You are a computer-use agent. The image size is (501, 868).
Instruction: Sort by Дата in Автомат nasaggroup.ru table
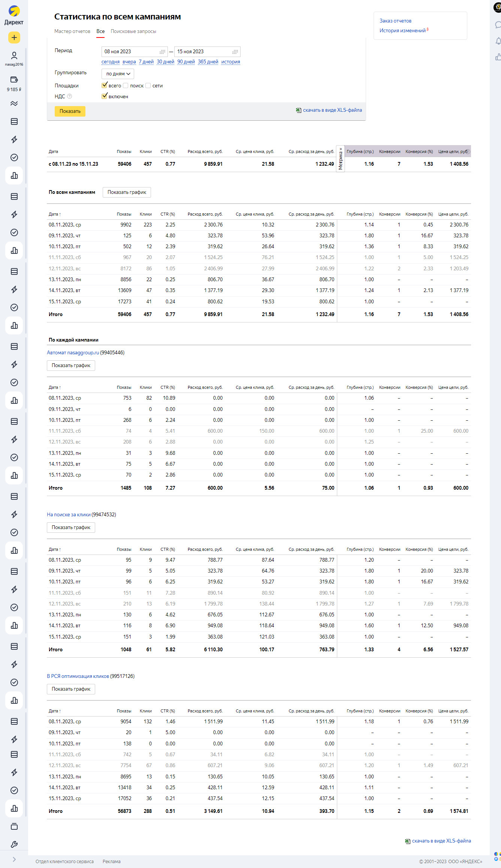pyautogui.click(x=55, y=387)
